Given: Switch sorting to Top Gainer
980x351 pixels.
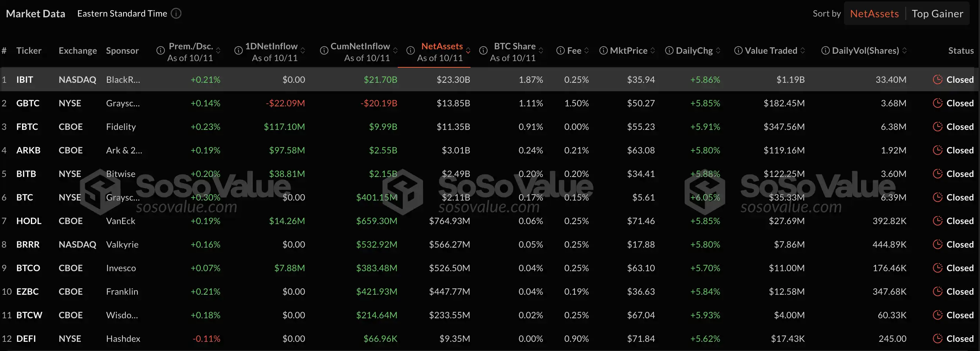Looking at the screenshot, I should [x=937, y=14].
